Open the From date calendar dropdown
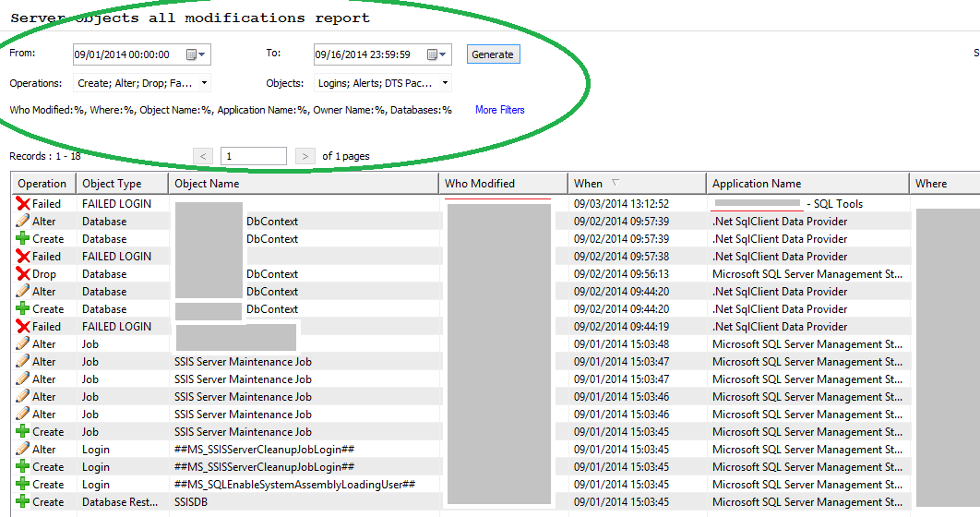 coord(197,54)
